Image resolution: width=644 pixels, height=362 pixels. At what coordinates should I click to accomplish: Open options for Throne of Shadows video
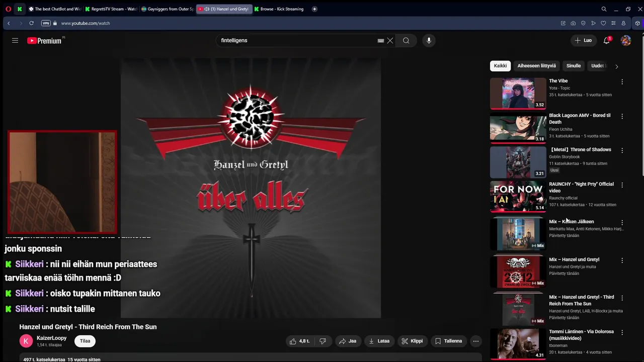coord(622,150)
